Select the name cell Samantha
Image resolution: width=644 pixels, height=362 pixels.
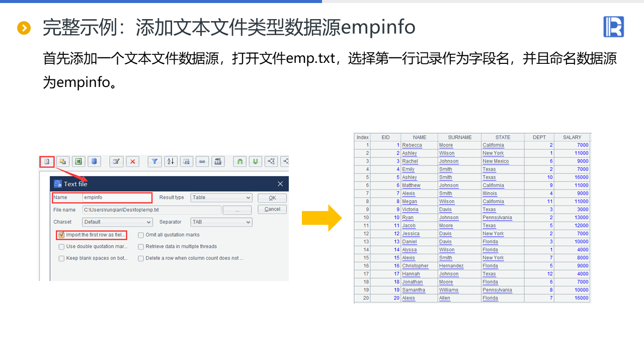(420, 290)
